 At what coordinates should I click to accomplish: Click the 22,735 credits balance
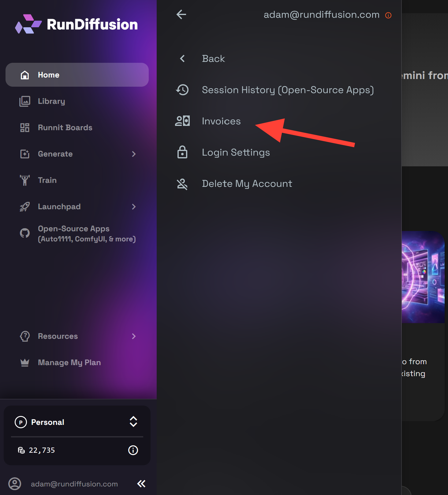[x=42, y=450]
